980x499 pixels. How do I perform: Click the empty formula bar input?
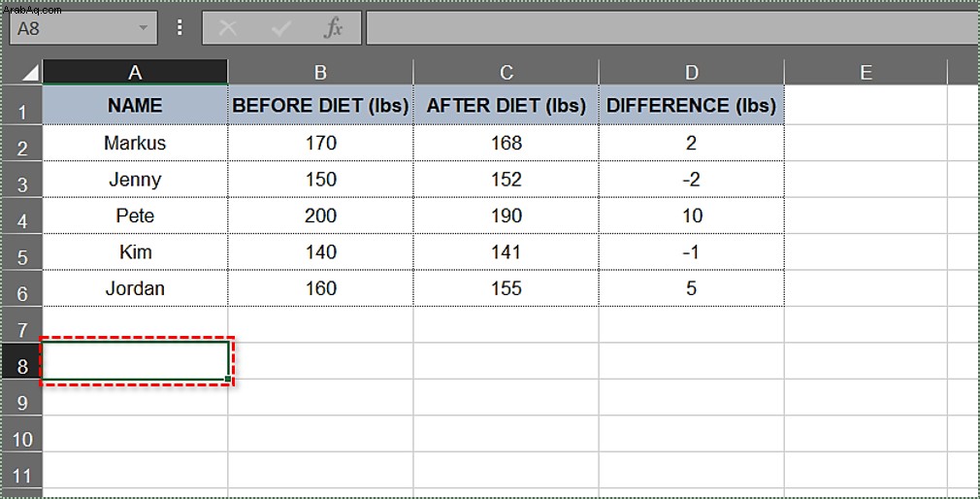click(672, 28)
